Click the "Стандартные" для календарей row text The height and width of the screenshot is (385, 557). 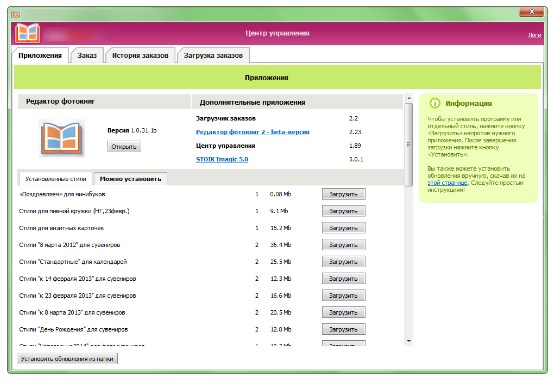pyautogui.click(x=73, y=262)
